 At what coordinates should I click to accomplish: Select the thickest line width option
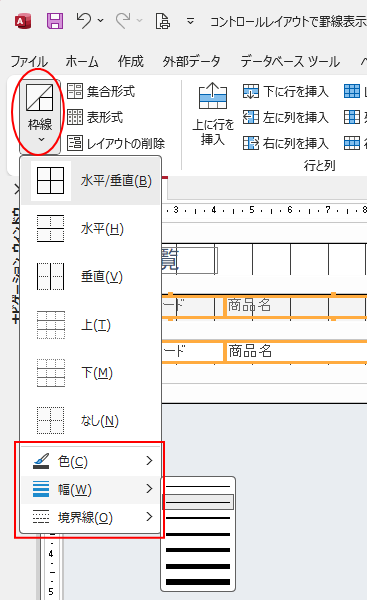click(198, 582)
